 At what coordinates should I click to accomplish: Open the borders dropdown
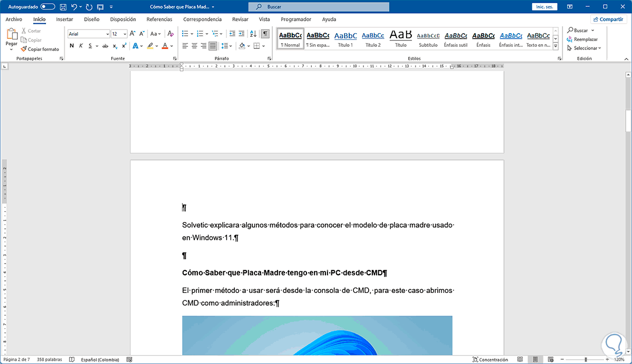click(263, 46)
